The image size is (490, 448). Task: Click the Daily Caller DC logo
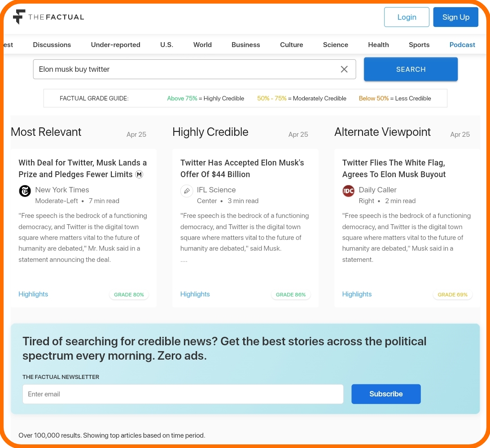tap(349, 191)
